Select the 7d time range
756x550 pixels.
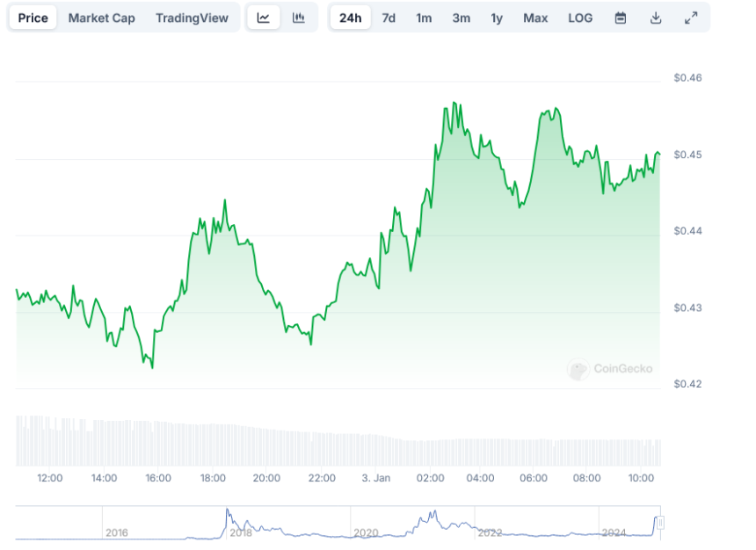(389, 18)
